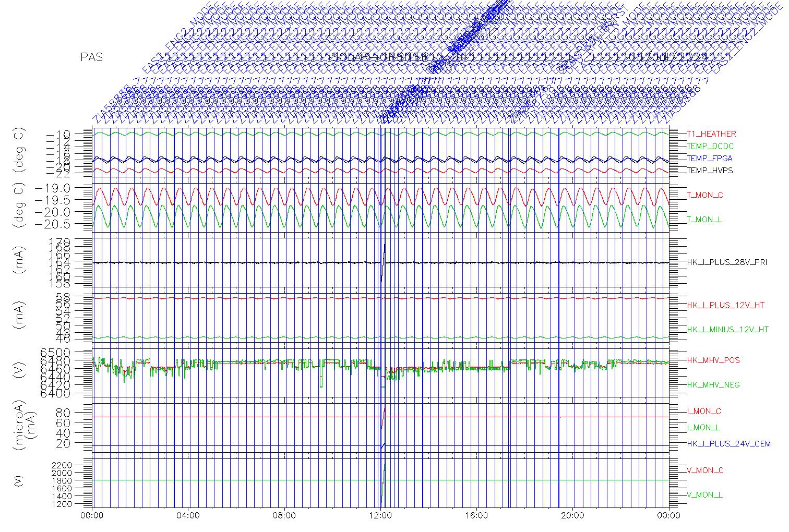
Task: Click the 00:00 label at the axis start
Action: tap(92, 516)
